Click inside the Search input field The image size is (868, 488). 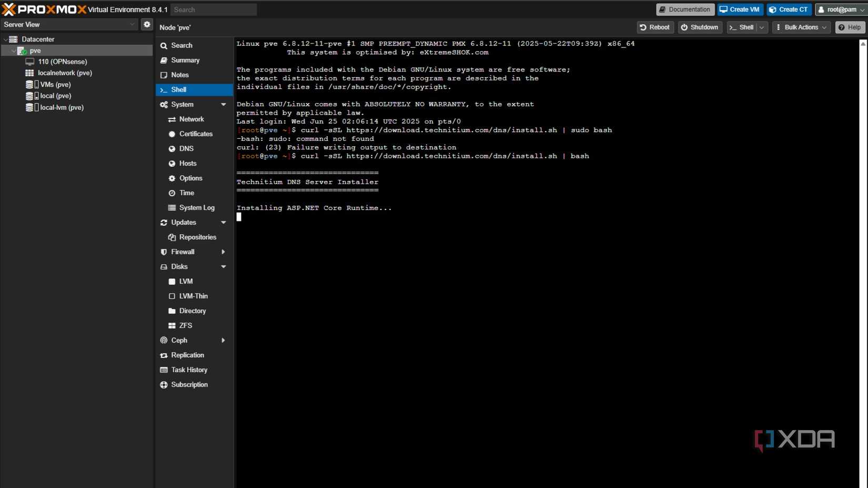(213, 9)
